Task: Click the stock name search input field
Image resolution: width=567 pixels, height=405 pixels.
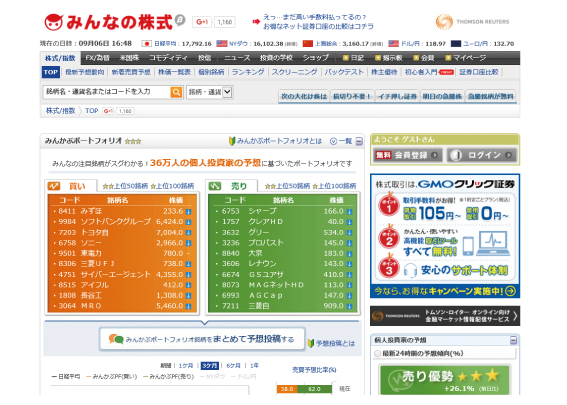Action: pyautogui.click(x=107, y=92)
